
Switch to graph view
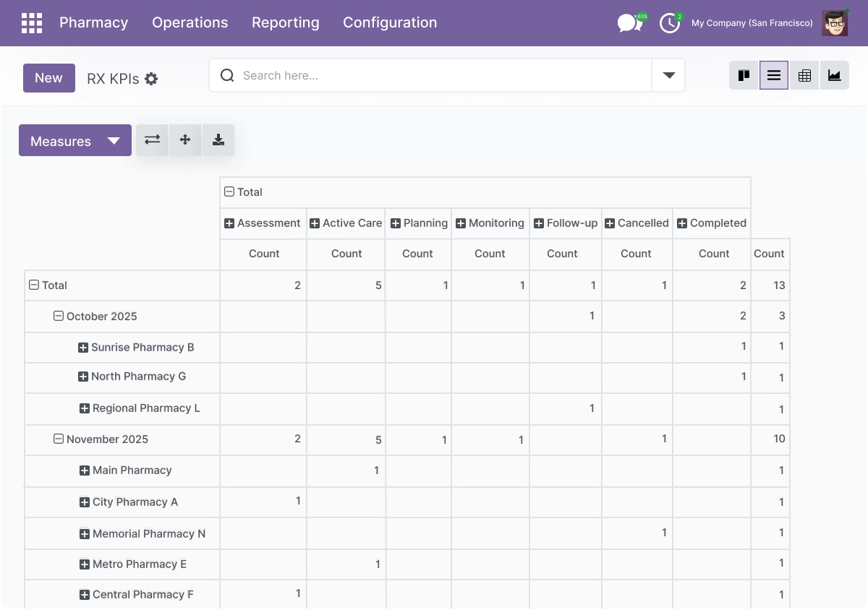point(834,75)
